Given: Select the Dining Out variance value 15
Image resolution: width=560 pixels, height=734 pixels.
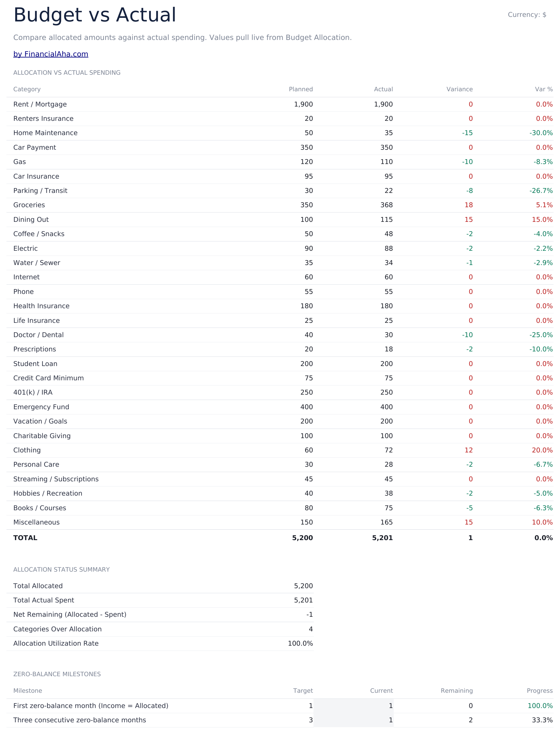Looking at the screenshot, I should point(469,220).
